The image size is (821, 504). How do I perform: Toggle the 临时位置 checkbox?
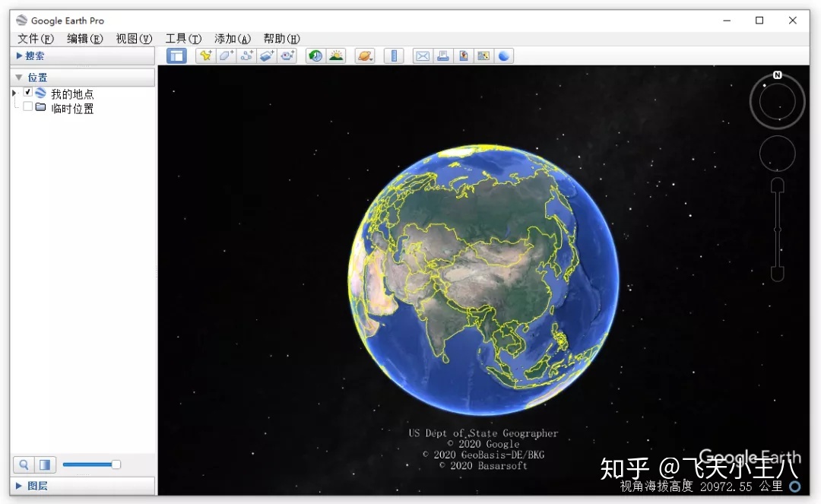[x=28, y=106]
